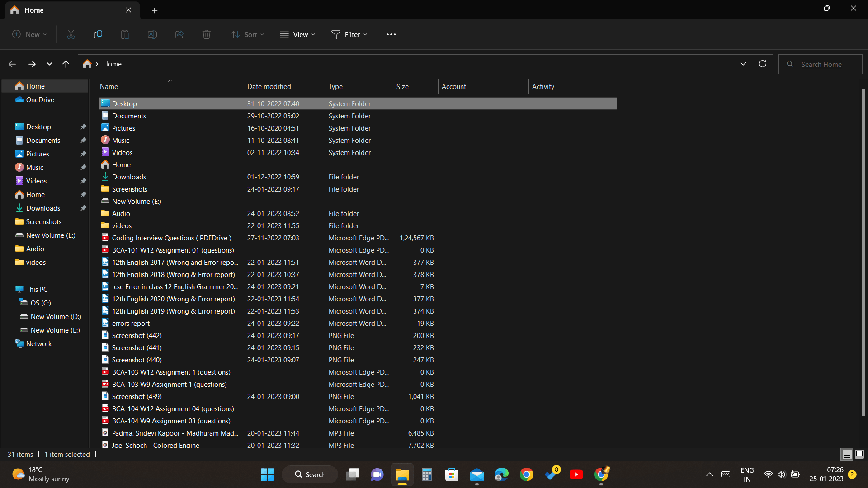Image resolution: width=868 pixels, height=488 pixels.
Task: Expand the View options dropdown
Action: click(297, 34)
